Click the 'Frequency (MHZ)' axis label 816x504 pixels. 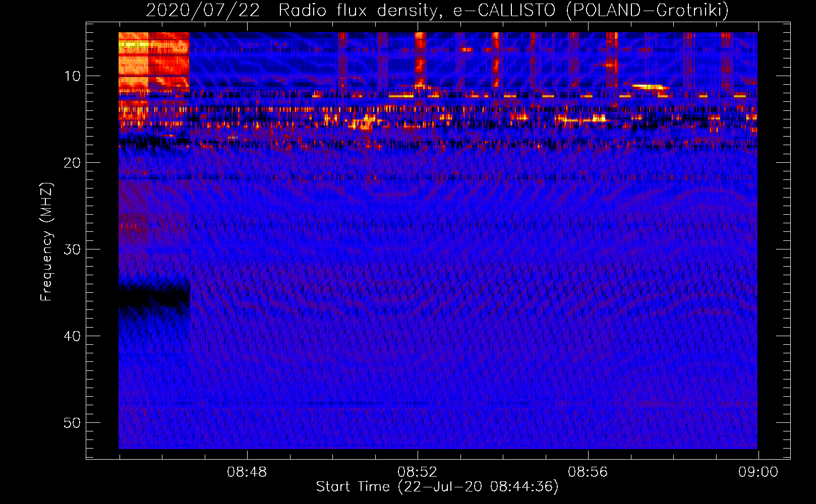click(x=46, y=242)
